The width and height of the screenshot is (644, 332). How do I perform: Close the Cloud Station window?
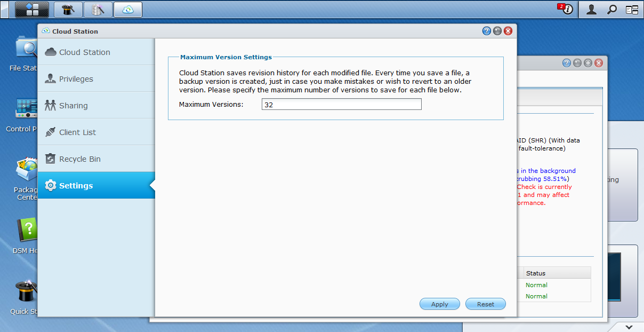click(x=508, y=31)
